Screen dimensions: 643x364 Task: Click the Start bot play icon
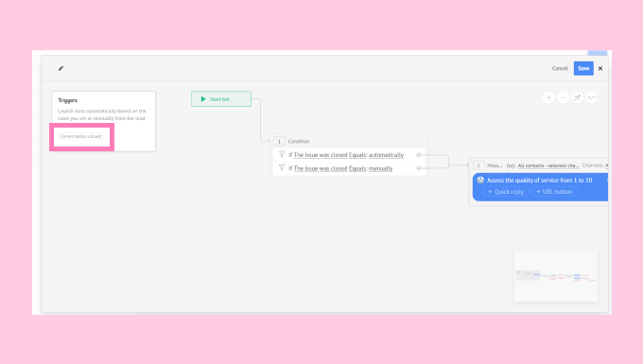tap(203, 98)
